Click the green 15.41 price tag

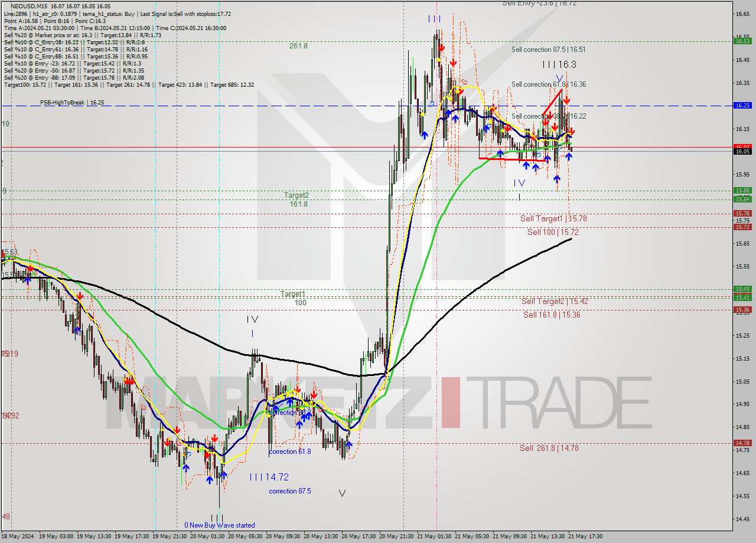tap(742, 297)
